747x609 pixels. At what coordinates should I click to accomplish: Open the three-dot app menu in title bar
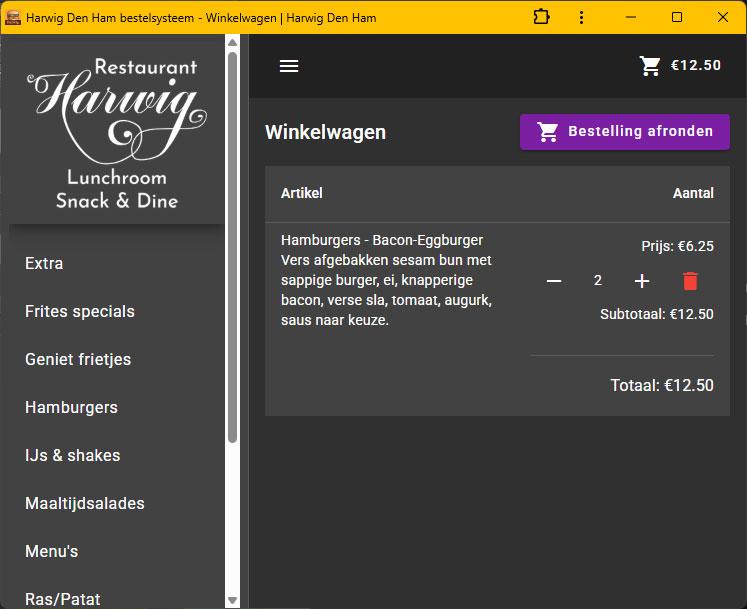click(x=582, y=17)
